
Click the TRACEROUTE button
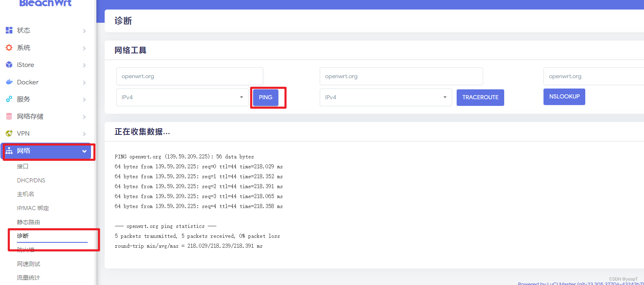point(480,98)
